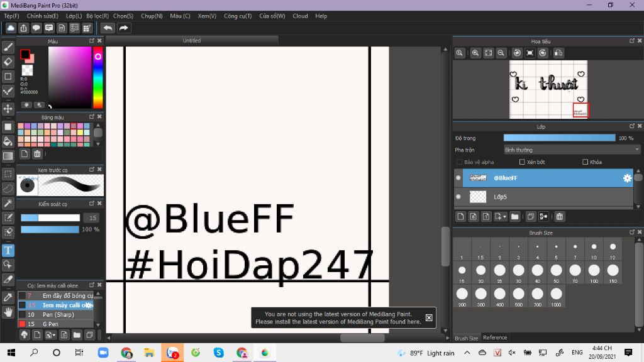The image size is (644, 362).
Task: Float the Màu panel
Action: click(x=92, y=41)
